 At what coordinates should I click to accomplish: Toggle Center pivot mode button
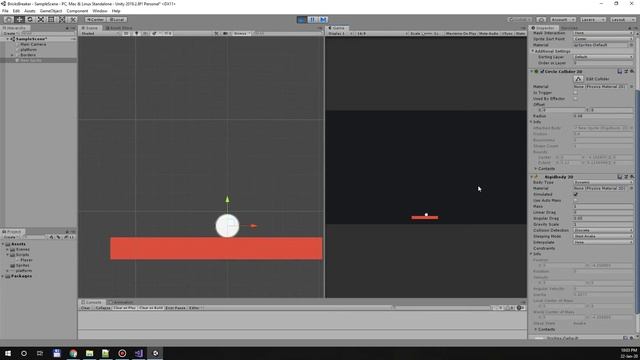[x=96, y=19]
